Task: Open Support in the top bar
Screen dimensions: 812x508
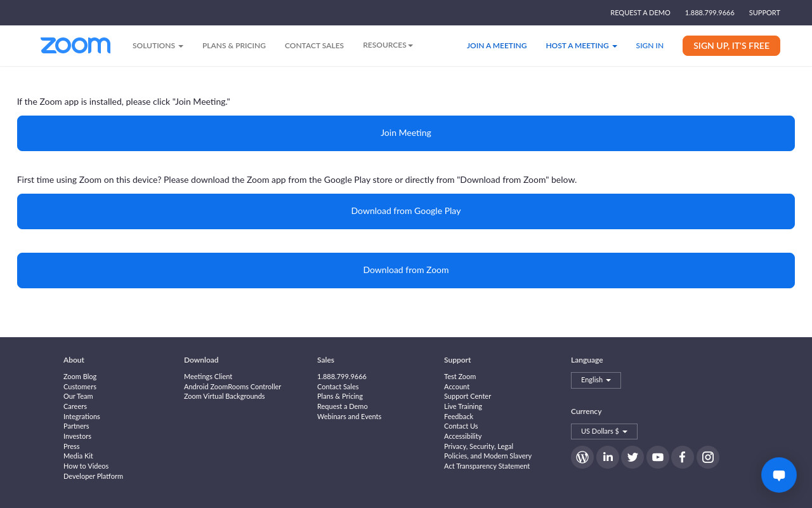Action: tap(764, 13)
